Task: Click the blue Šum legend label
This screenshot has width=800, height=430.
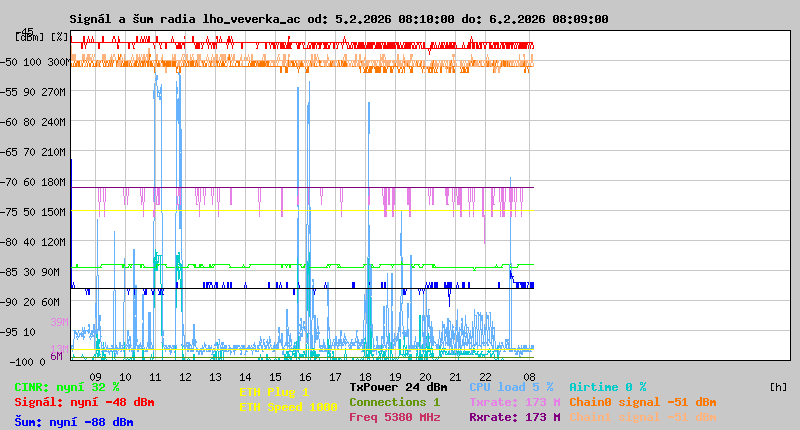Action: point(74,422)
